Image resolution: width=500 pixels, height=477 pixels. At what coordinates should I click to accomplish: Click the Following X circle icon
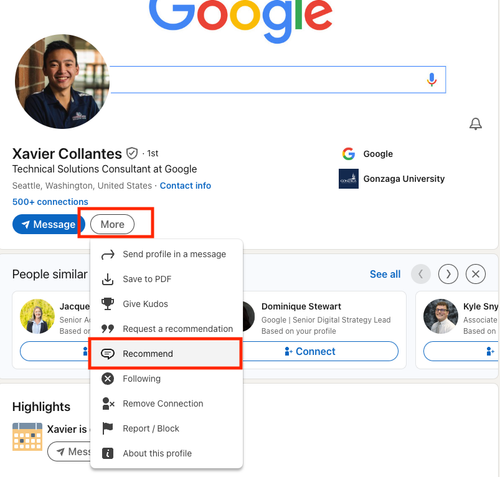(x=108, y=379)
